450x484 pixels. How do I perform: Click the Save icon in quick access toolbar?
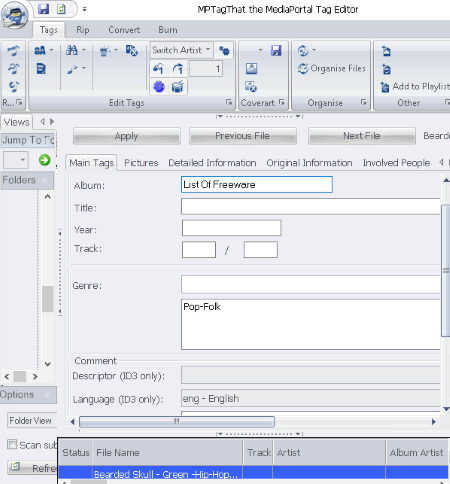point(44,9)
